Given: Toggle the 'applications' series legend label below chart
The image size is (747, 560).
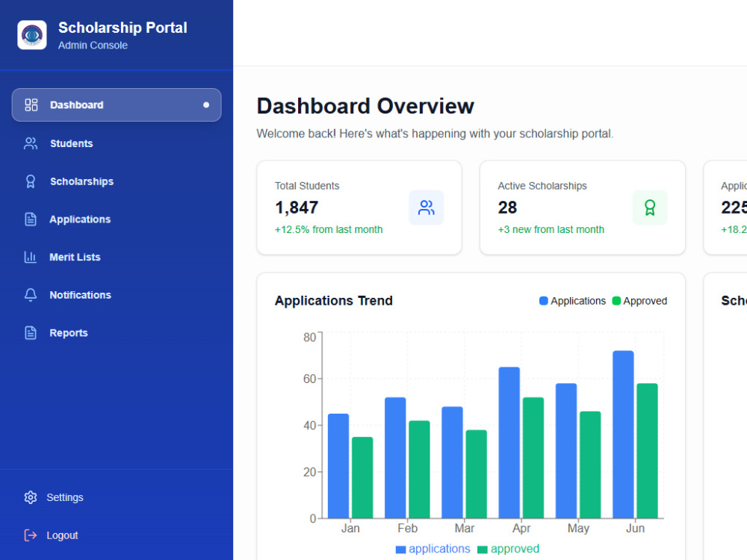Looking at the screenshot, I should (x=439, y=549).
